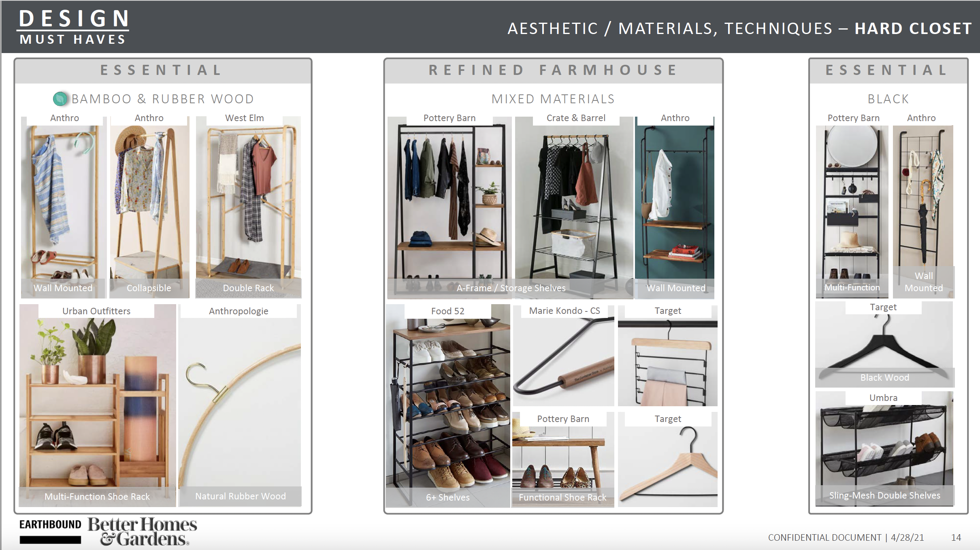Click the left ESSENTIAL panel header
Viewport: 980px width, 550px height.
coord(163,70)
